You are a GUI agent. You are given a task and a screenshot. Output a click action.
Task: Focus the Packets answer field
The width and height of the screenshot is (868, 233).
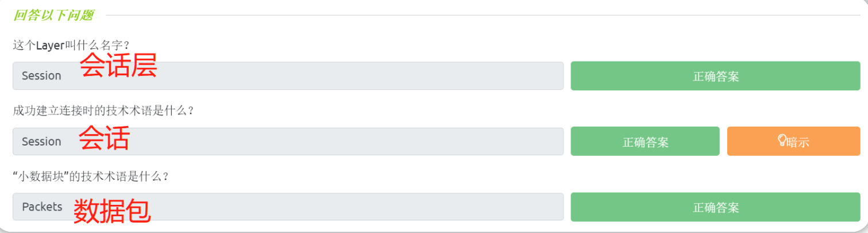click(x=288, y=207)
